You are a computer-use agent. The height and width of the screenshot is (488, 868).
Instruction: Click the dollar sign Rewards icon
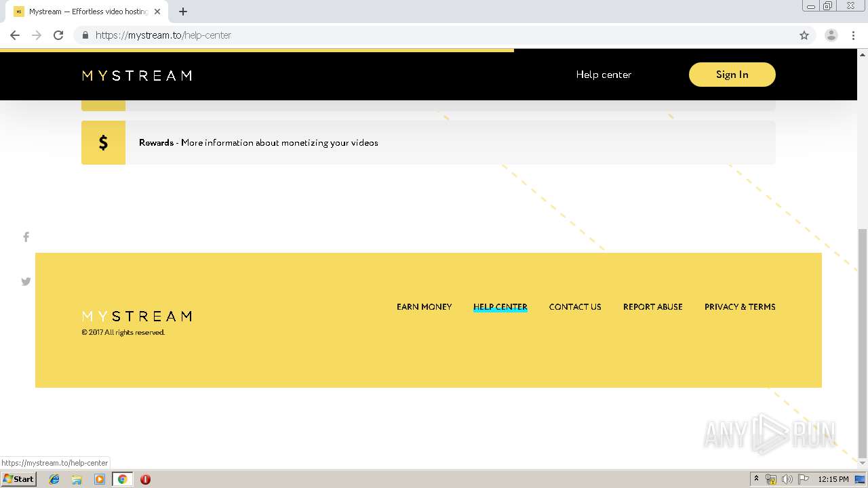[x=103, y=142]
